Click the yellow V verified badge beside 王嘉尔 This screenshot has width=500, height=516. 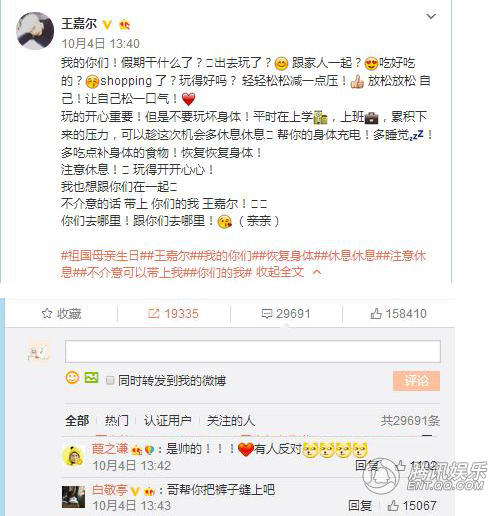coord(107,25)
